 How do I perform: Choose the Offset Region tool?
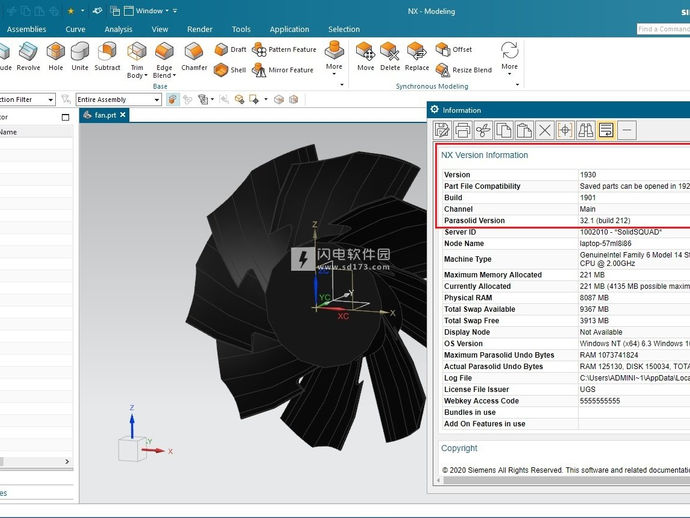[x=454, y=49]
